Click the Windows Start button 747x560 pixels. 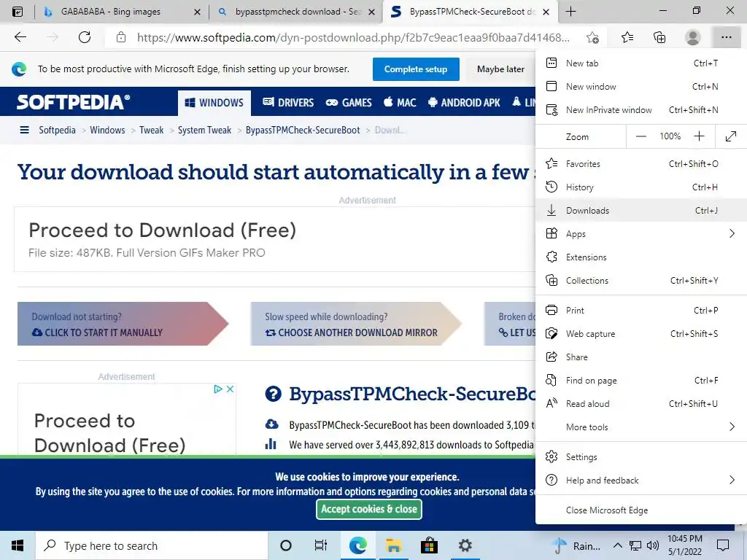pos(18,545)
